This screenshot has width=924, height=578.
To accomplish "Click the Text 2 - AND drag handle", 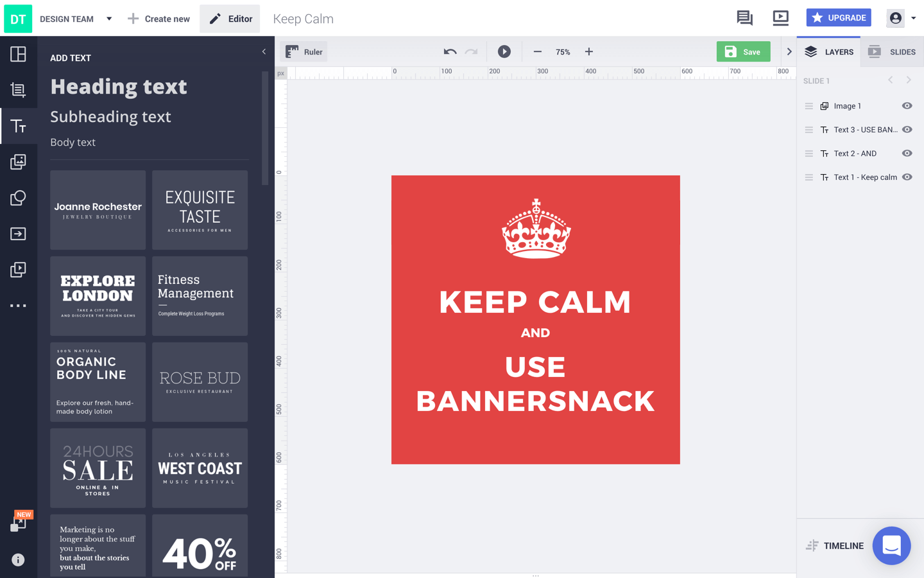I will click(x=809, y=153).
